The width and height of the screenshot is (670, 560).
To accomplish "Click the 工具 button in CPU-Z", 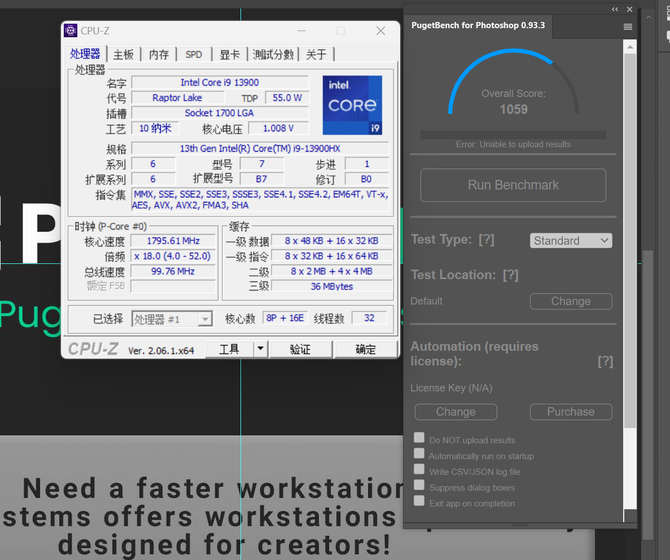I will [229, 349].
